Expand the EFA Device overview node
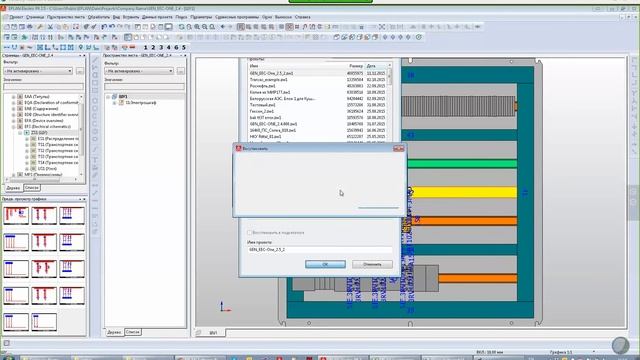 coord(13,121)
